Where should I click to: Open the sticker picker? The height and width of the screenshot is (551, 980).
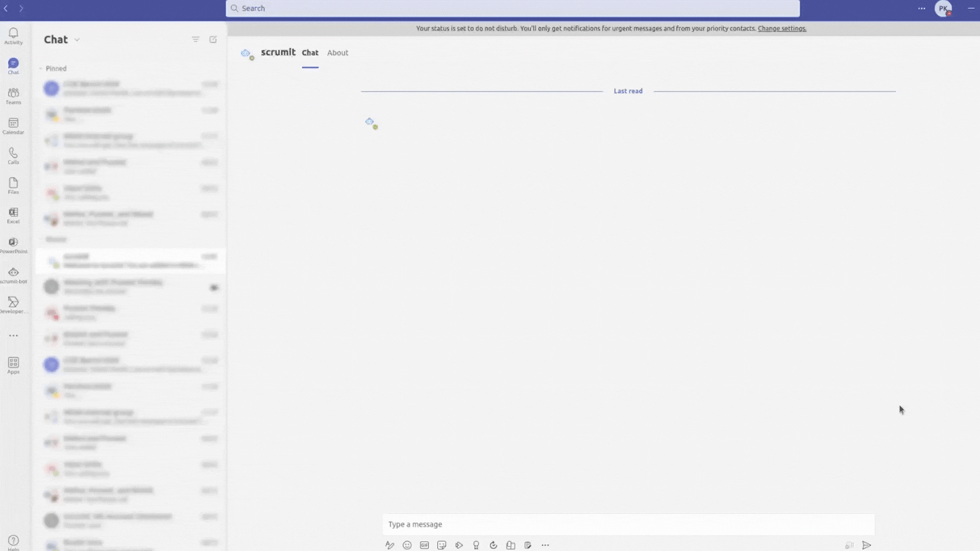coord(442,545)
